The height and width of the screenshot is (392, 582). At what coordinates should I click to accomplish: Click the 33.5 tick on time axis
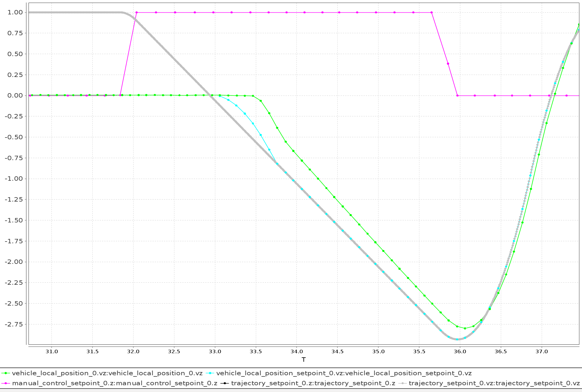click(256, 351)
